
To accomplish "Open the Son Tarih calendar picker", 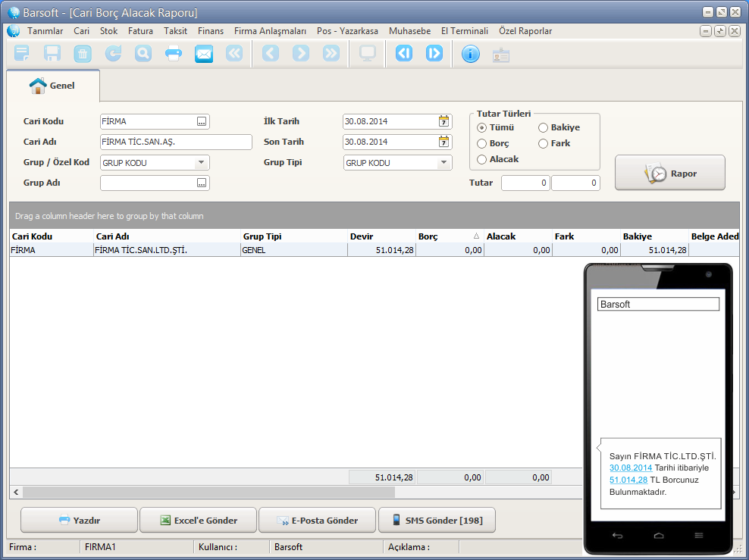I will click(443, 142).
